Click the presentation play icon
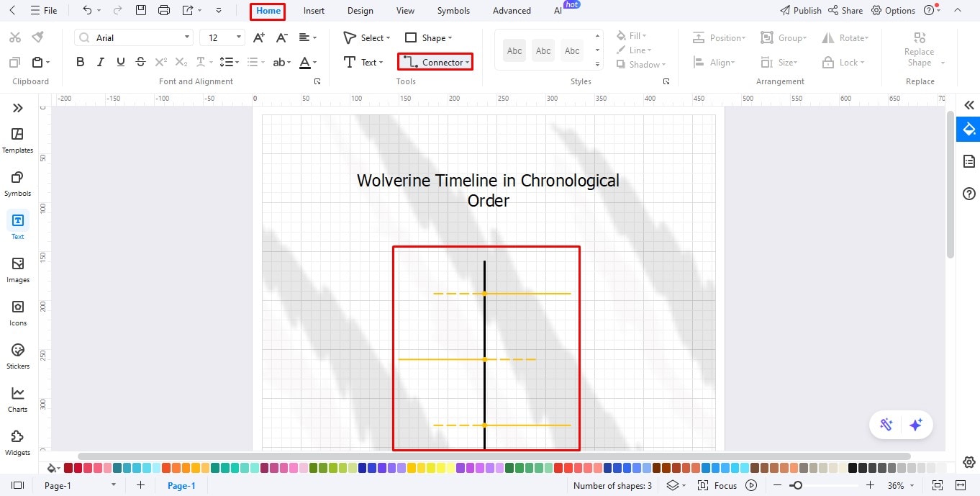The height and width of the screenshot is (496, 980). [751, 486]
